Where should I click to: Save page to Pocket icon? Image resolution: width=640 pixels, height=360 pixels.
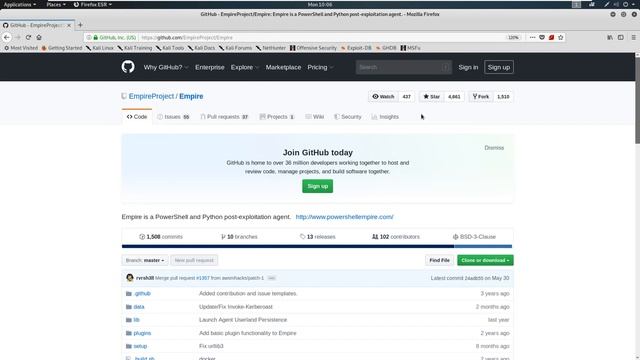click(542, 37)
